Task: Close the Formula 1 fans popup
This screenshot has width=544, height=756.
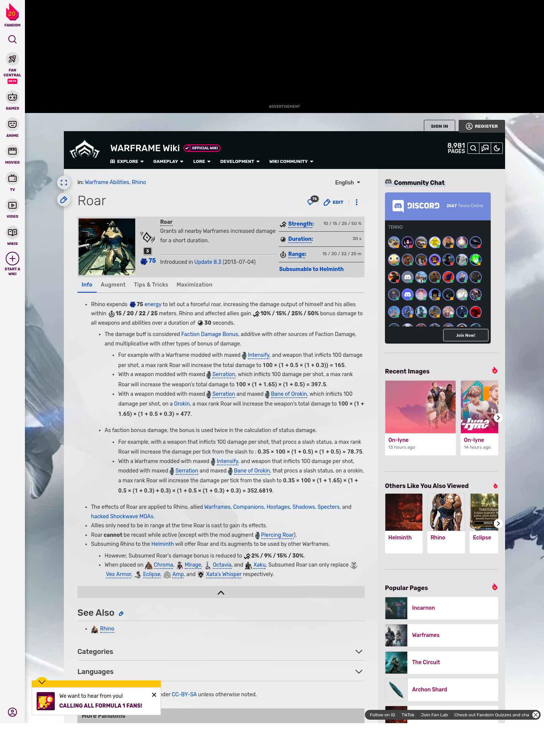Action: [154, 695]
